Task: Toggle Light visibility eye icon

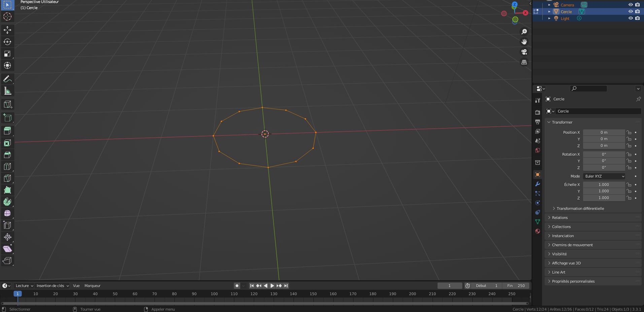Action: point(631,18)
